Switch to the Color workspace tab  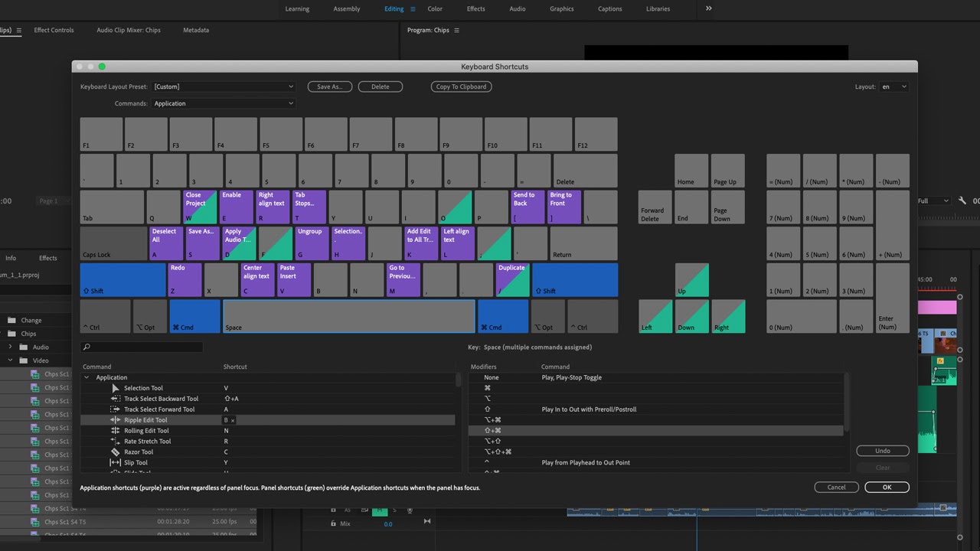click(x=435, y=9)
